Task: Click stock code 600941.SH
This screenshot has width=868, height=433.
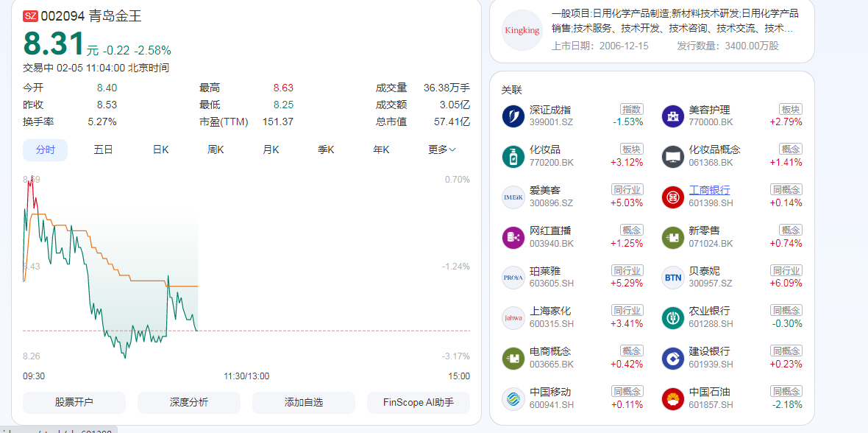Action: pyautogui.click(x=552, y=405)
